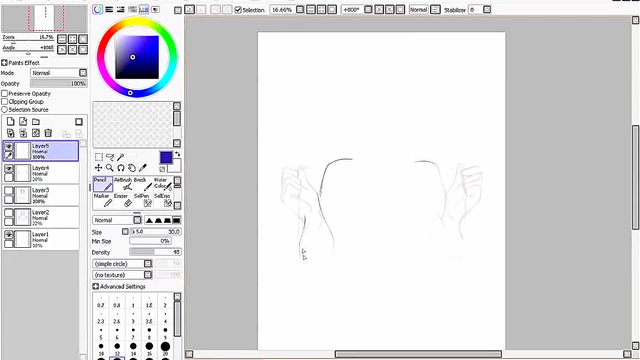This screenshot has width=640, height=360.
Task: Choose the Brush tool
Action: [x=143, y=184]
